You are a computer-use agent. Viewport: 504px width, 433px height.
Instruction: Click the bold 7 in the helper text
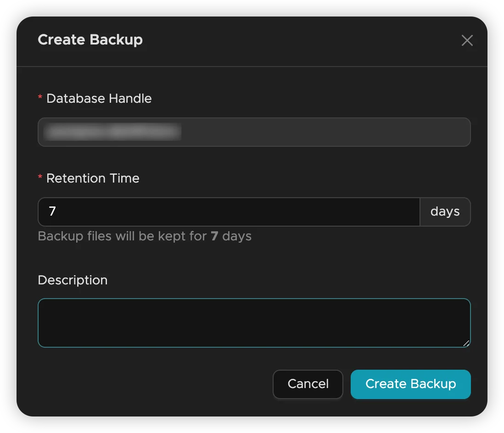[214, 236]
